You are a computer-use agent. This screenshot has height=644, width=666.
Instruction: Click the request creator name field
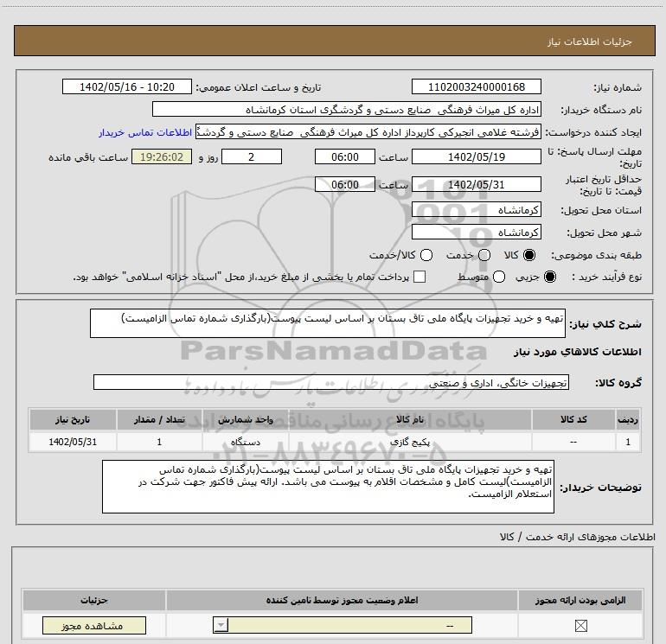[x=368, y=131]
